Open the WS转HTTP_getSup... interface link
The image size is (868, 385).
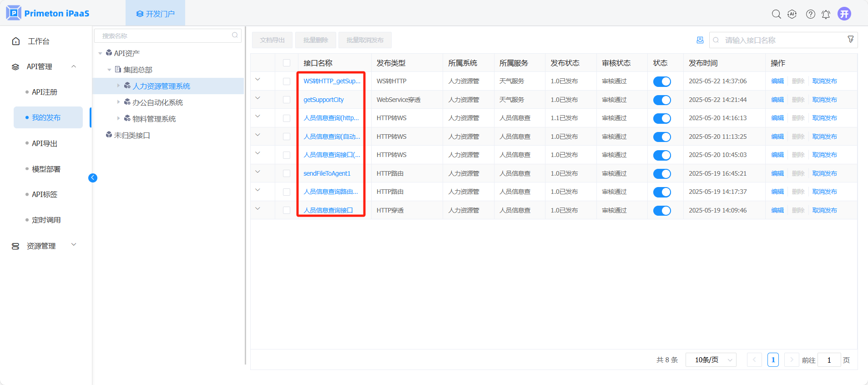tap(332, 81)
